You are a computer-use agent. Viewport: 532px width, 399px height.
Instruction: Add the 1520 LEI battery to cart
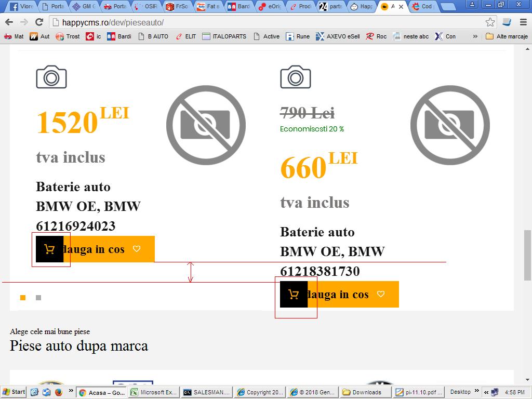(x=96, y=249)
